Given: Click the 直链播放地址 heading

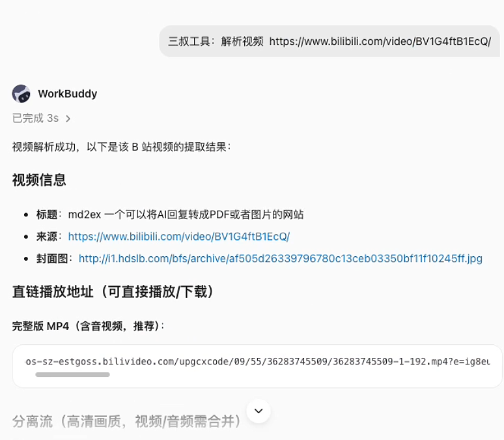Looking at the screenshot, I should click(113, 291).
